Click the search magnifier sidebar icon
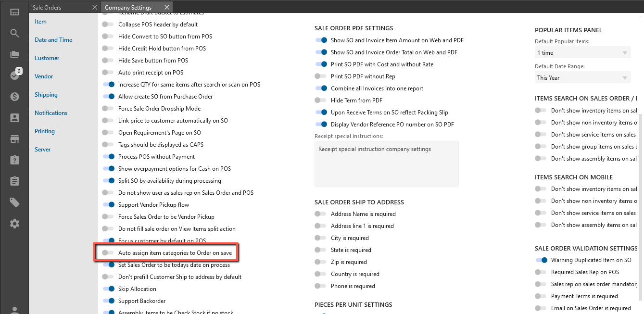The height and width of the screenshot is (314, 644). pyautogui.click(x=14, y=33)
